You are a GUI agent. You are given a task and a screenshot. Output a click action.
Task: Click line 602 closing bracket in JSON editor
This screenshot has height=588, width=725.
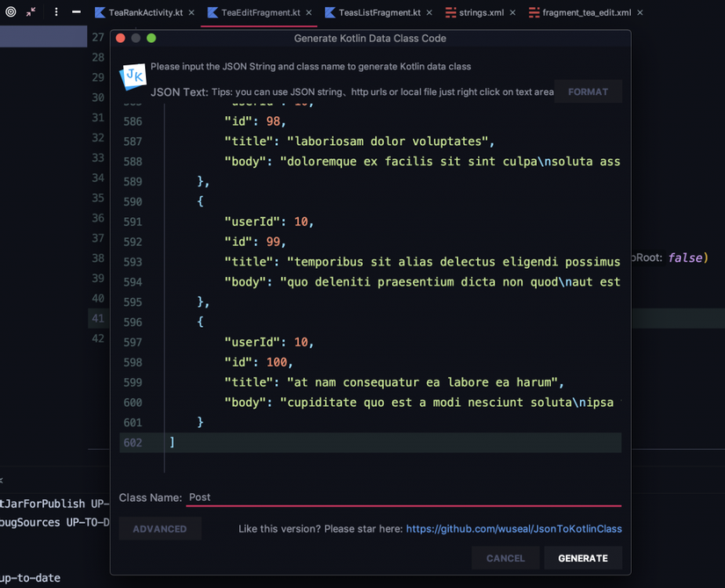172,443
